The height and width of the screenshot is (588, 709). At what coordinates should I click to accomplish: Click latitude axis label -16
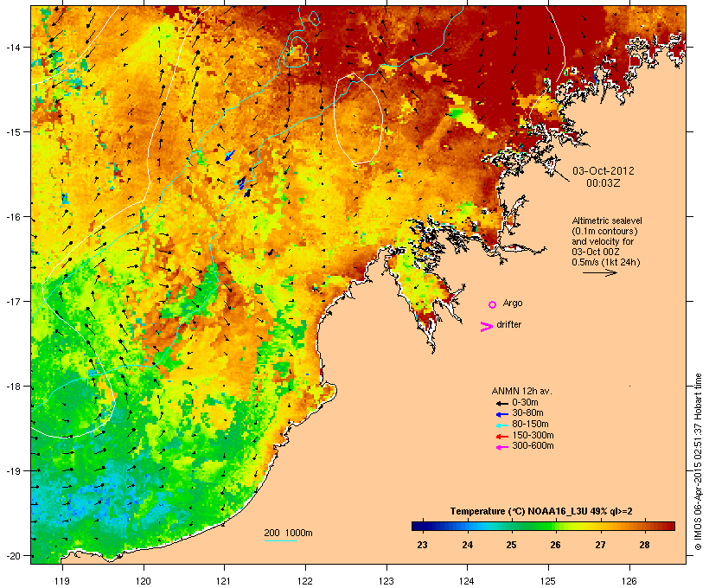click(13, 217)
